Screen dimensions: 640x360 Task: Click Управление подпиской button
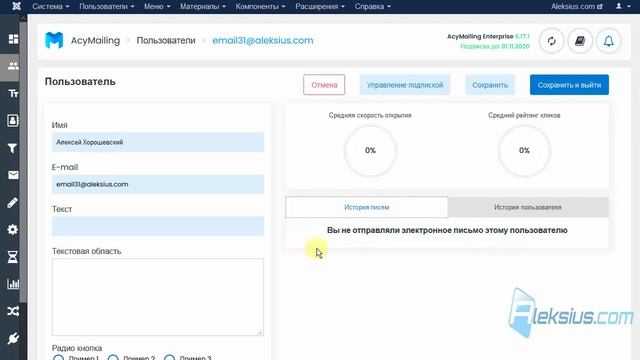pyautogui.click(x=405, y=85)
